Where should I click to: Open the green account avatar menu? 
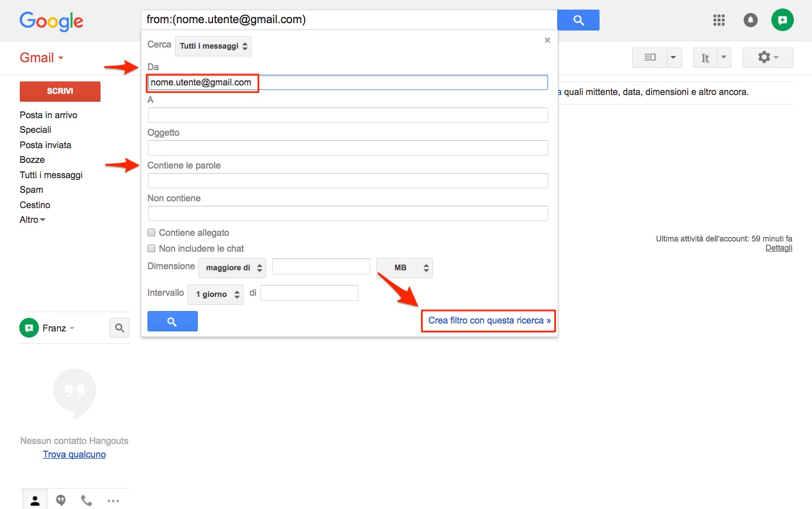pyautogui.click(x=782, y=20)
